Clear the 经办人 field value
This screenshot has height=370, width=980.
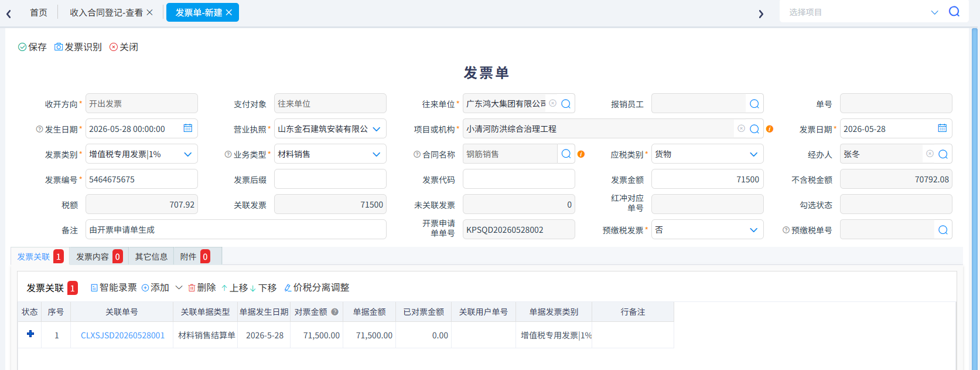pyautogui.click(x=930, y=154)
